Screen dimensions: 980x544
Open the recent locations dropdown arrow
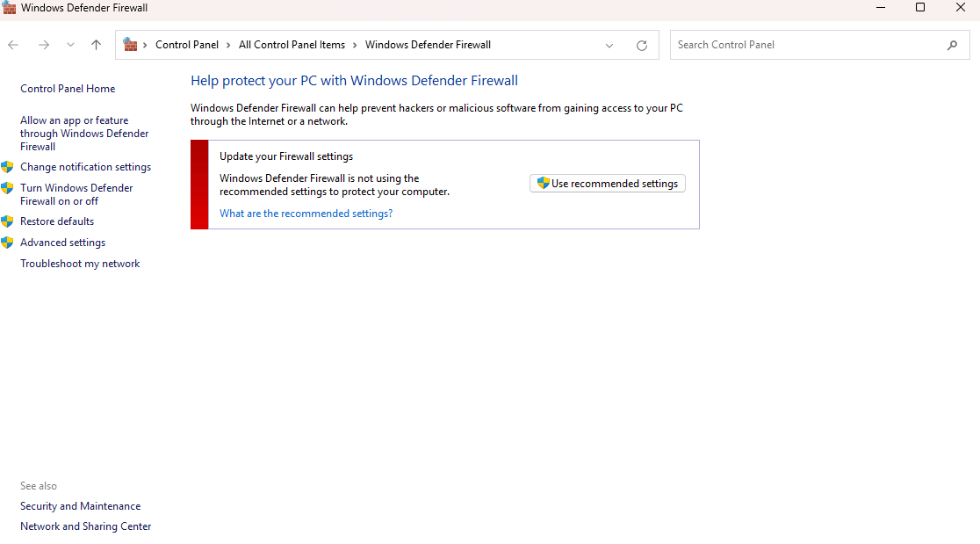[70, 45]
